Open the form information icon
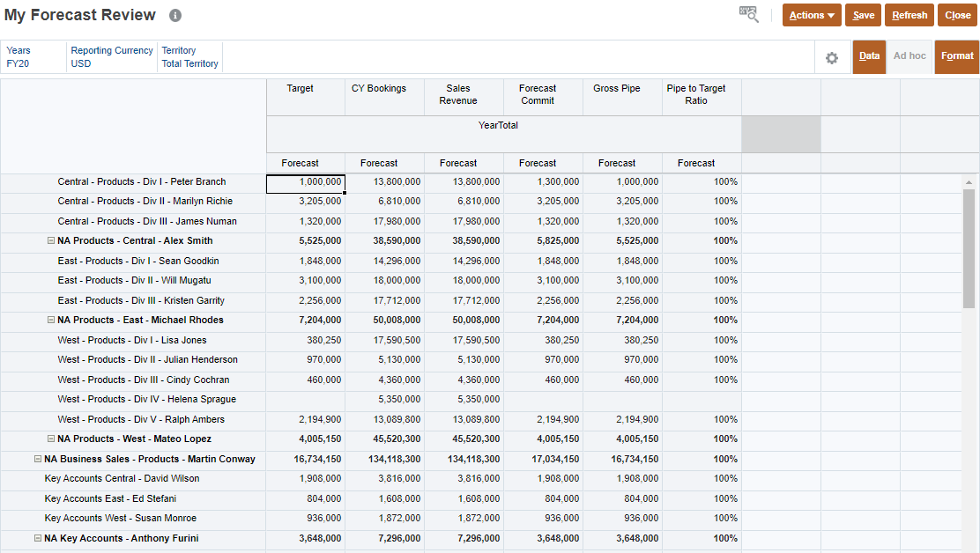Image resolution: width=980 pixels, height=553 pixels. point(174,15)
